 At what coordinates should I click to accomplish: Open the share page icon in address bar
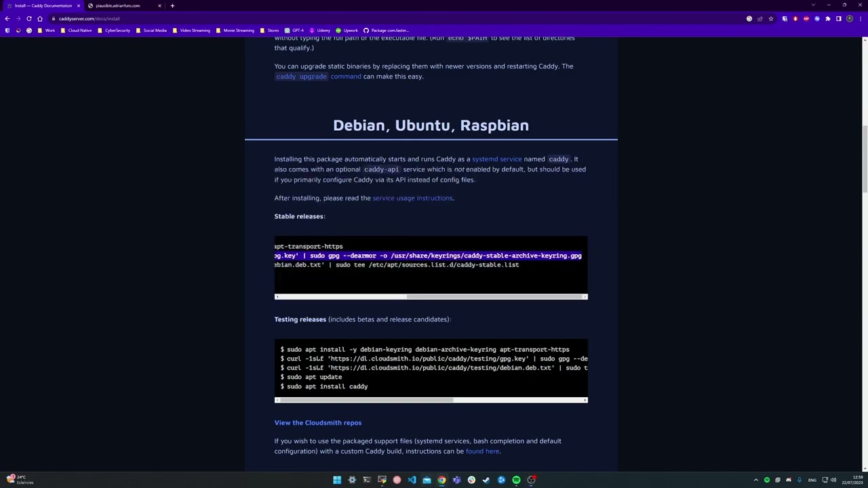click(760, 18)
